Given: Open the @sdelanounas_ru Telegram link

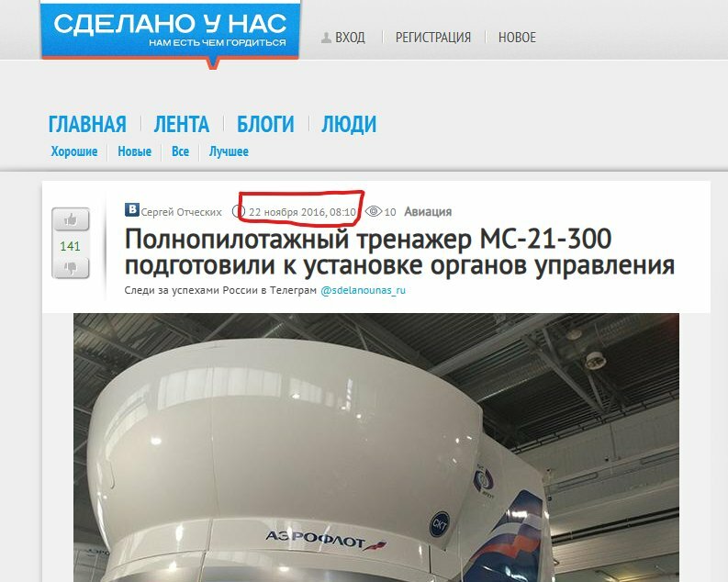Looking at the screenshot, I should 363,290.
